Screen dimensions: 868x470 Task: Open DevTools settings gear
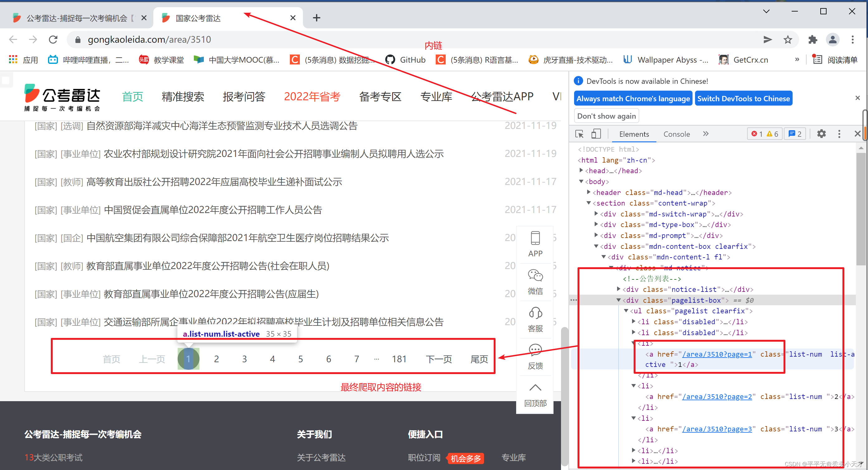click(x=821, y=134)
